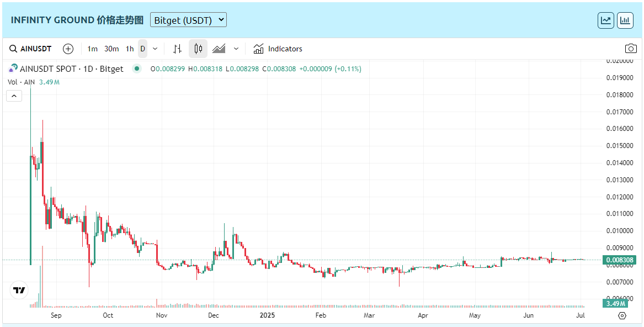Image resolution: width=644 pixels, height=327 pixels.
Task: Click the green market status dot
Action: coord(137,68)
